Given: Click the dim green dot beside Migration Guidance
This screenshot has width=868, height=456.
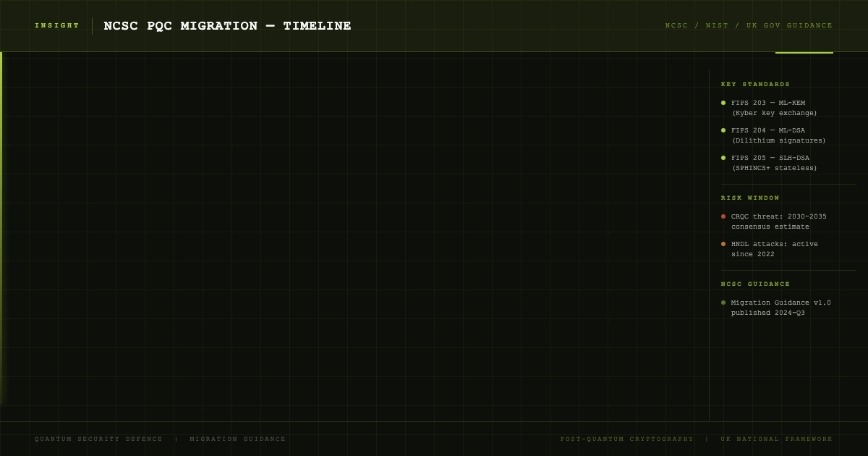Looking at the screenshot, I should click(723, 303).
